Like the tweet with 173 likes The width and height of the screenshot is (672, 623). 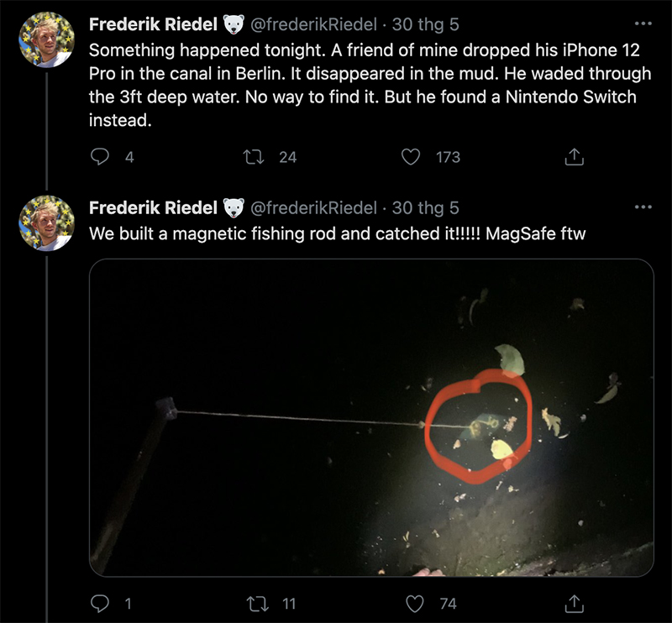click(412, 156)
